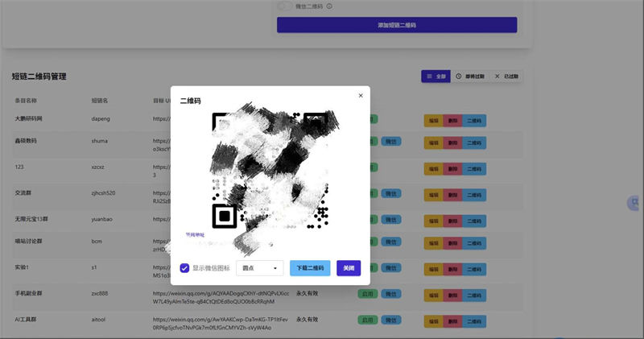
Task: Click 编辑 for the xzcxz row
Action: click(x=434, y=169)
